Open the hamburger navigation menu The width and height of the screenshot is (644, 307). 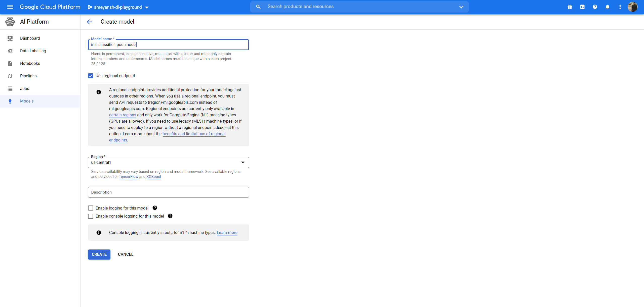[10, 7]
